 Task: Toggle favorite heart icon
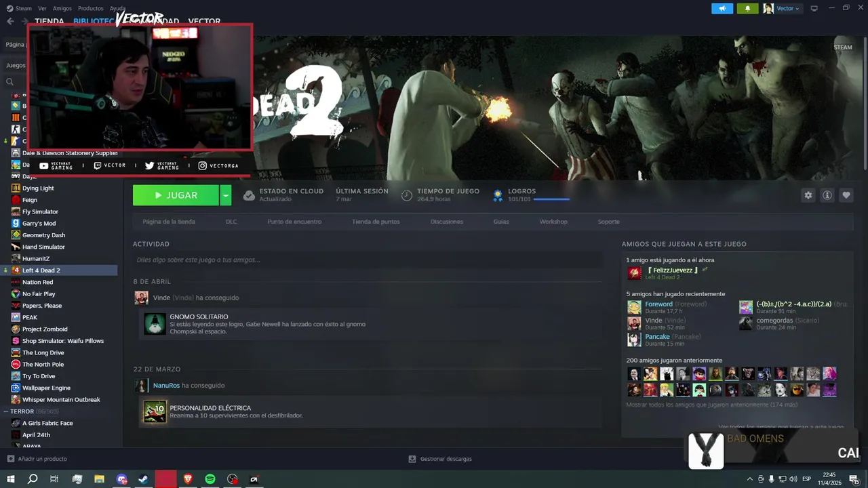[x=846, y=195]
